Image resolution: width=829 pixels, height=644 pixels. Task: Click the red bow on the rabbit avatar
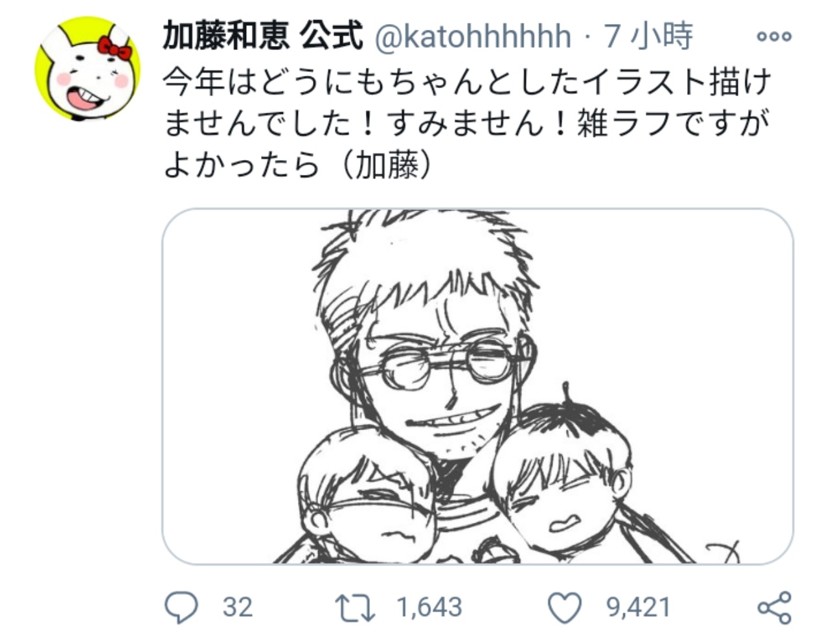114,47
